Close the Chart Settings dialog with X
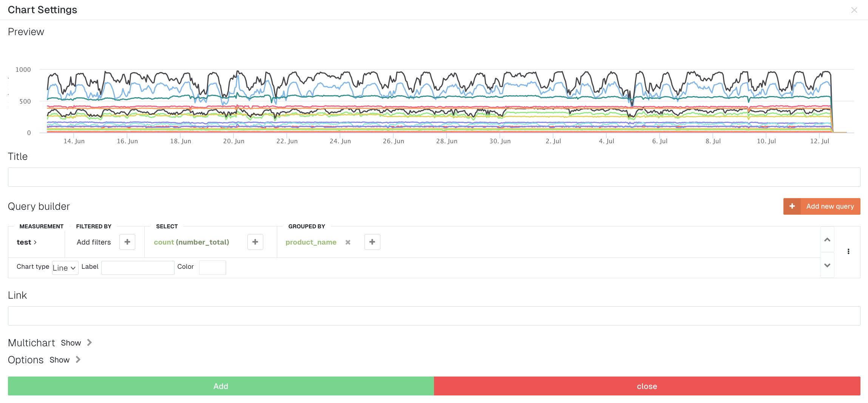This screenshot has width=868, height=403. click(854, 10)
